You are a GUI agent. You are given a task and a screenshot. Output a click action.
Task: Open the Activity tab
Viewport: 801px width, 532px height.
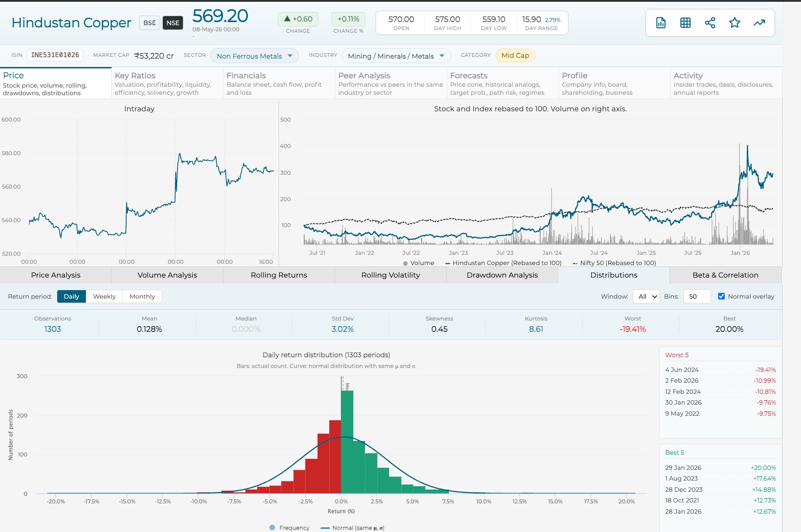click(x=726, y=83)
